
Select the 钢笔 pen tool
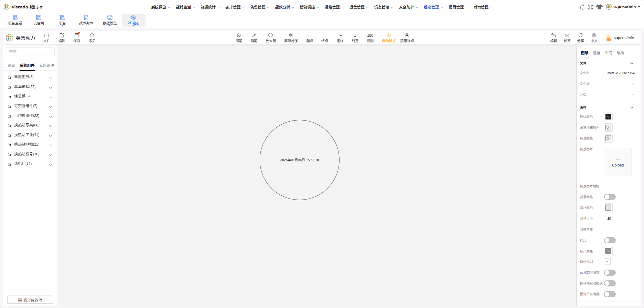[239, 38]
